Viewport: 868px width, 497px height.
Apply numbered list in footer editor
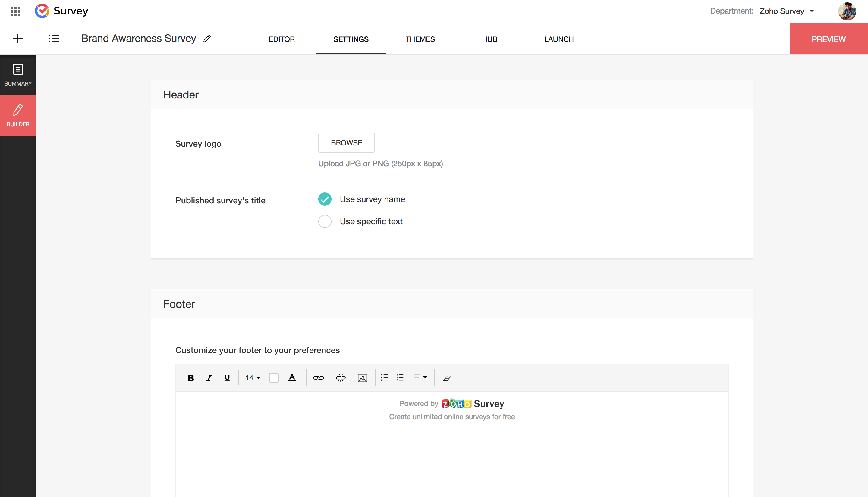[x=400, y=377]
